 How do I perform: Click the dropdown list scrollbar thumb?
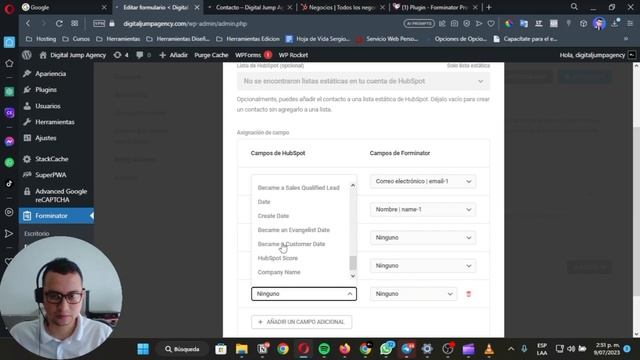click(x=353, y=263)
